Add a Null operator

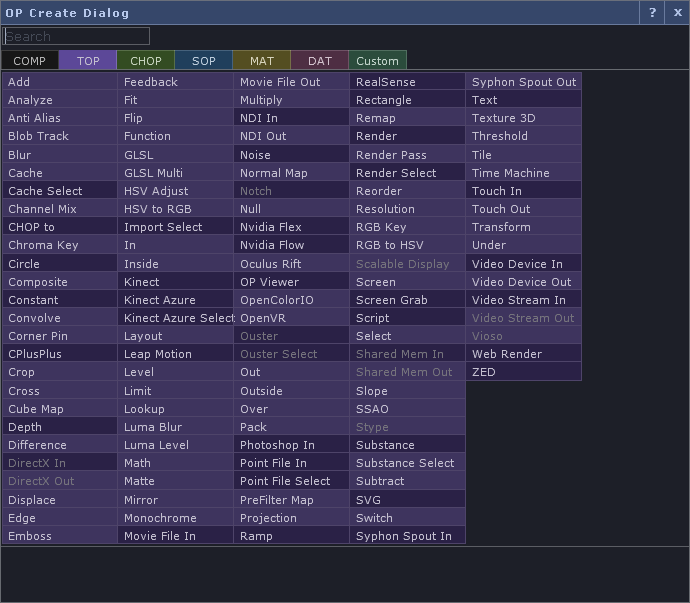point(291,209)
